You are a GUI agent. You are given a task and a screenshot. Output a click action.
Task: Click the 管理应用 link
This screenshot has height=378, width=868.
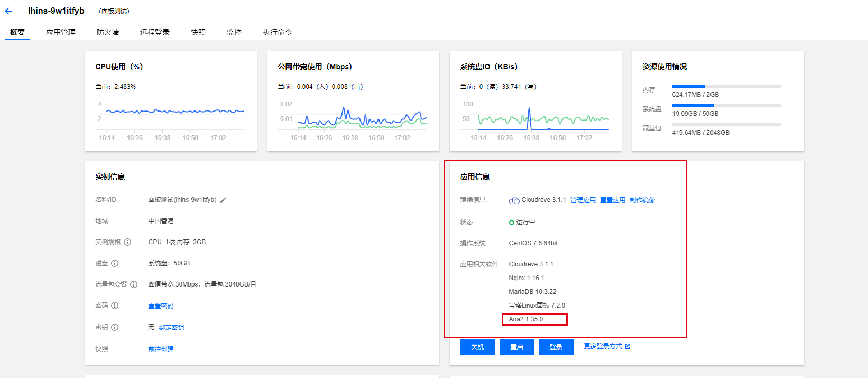tap(583, 200)
